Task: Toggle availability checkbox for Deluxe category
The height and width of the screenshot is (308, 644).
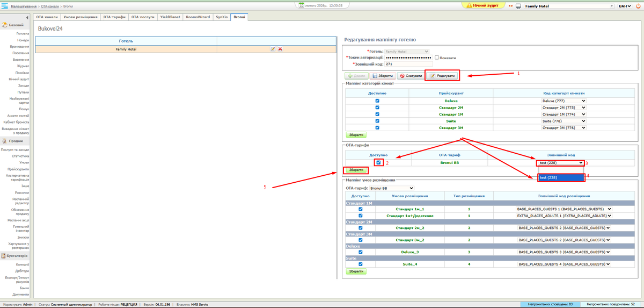Action: tap(377, 101)
